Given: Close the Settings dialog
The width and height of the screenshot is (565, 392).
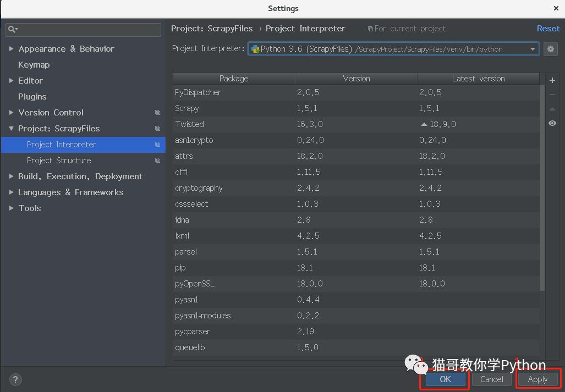Looking at the screenshot, I should point(556,8).
